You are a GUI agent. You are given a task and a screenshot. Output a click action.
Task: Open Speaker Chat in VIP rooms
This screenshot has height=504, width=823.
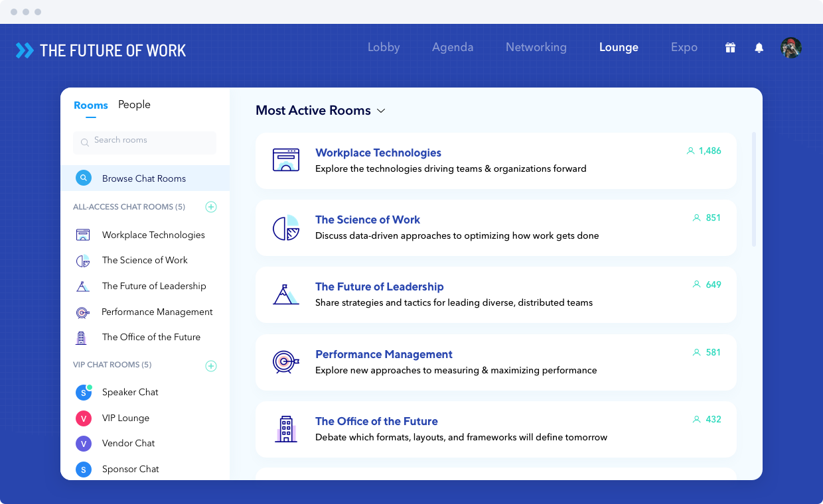[x=130, y=392]
